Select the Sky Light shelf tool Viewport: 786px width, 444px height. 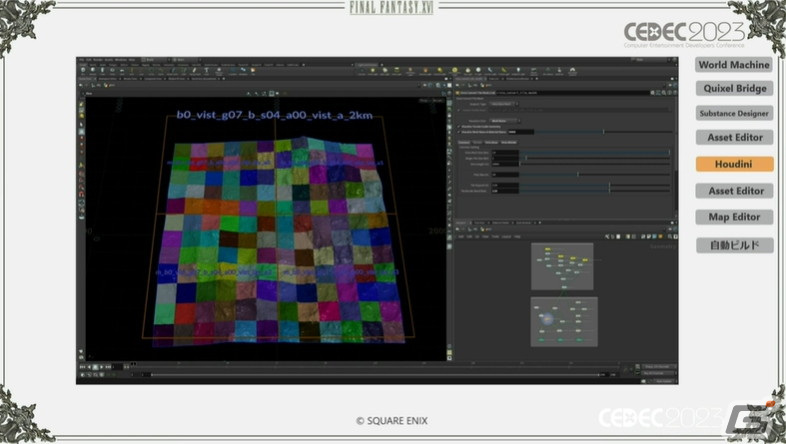tap(467, 71)
